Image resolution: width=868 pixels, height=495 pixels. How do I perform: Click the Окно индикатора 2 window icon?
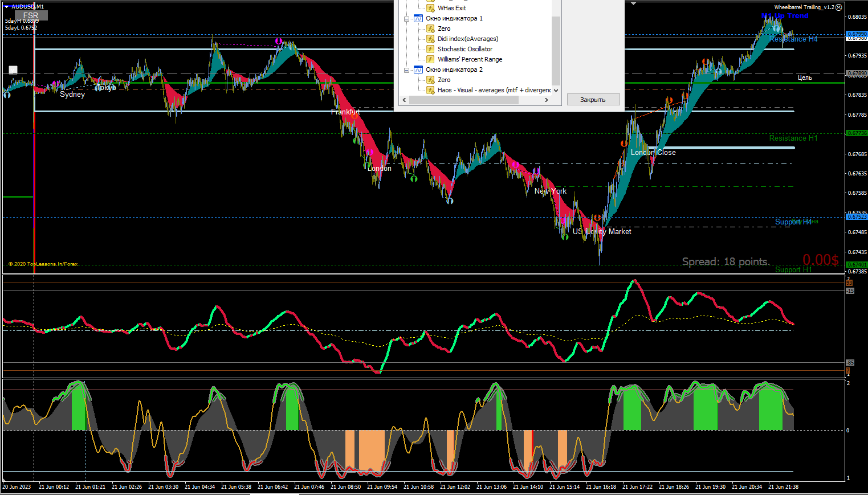(x=418, y=69)
